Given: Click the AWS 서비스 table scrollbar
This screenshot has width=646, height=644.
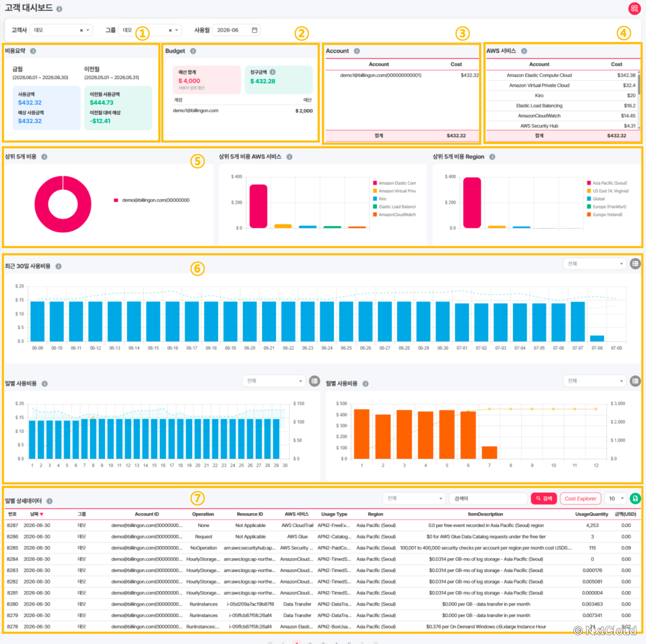Looking at the screenshot, I should click(639, 84).
